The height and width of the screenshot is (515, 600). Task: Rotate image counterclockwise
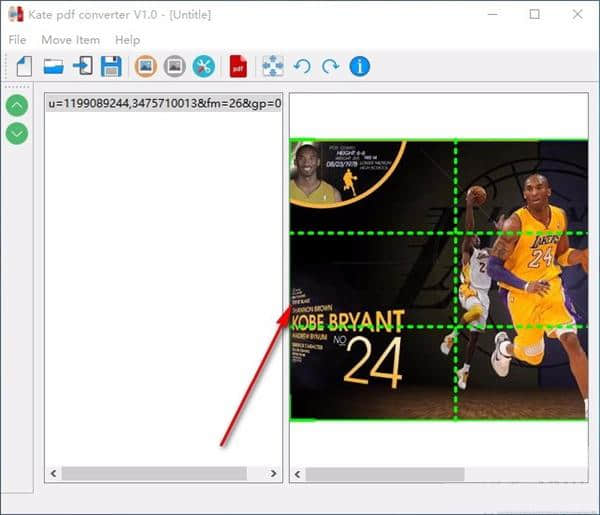(x=302, y=67)
